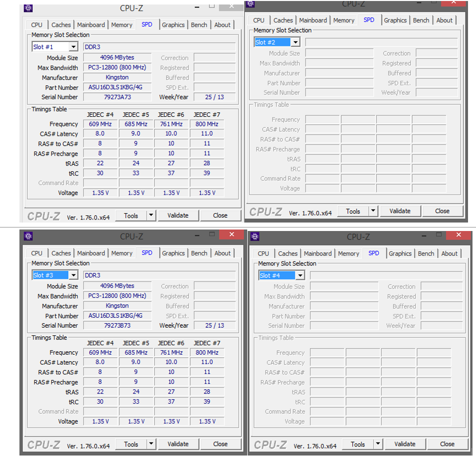
Task: Click the Close button in the Slot #1 window
Action: tap(220, 216)
